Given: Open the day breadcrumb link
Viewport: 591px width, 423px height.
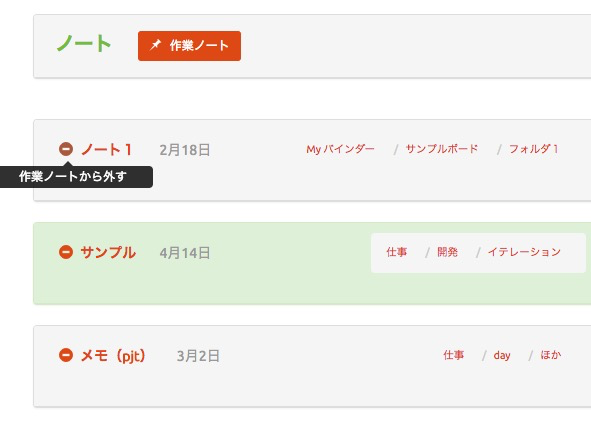Looking at the screenshot, I should coord(502,355).
